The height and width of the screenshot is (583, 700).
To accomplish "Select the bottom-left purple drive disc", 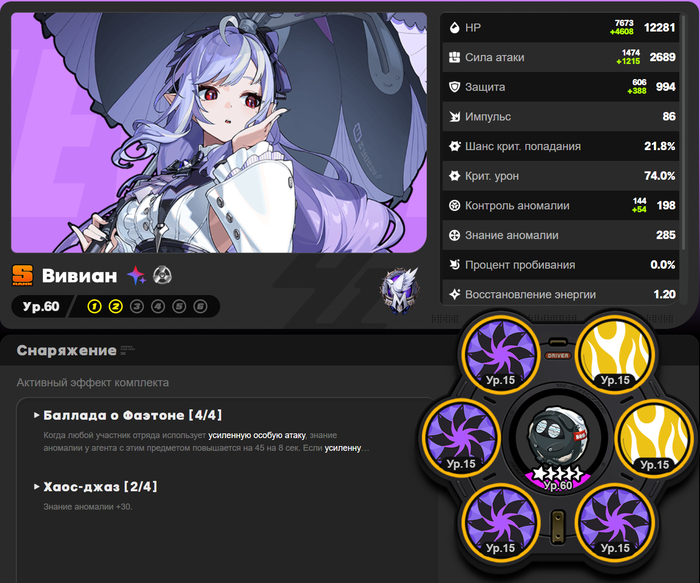I will pos(500,521).
